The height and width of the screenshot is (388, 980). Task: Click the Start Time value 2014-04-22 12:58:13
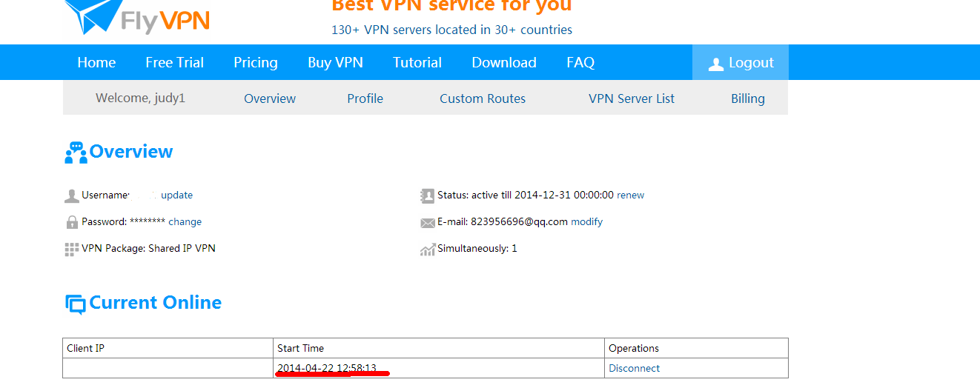tap(327, 368)
